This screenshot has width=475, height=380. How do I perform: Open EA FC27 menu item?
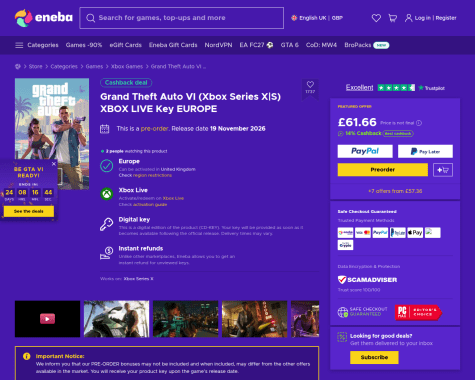(256, 45)
